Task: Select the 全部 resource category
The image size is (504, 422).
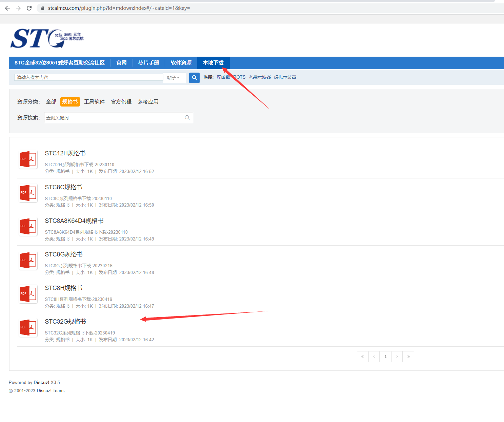Action: pyautogui.click(x=51, y=102)
